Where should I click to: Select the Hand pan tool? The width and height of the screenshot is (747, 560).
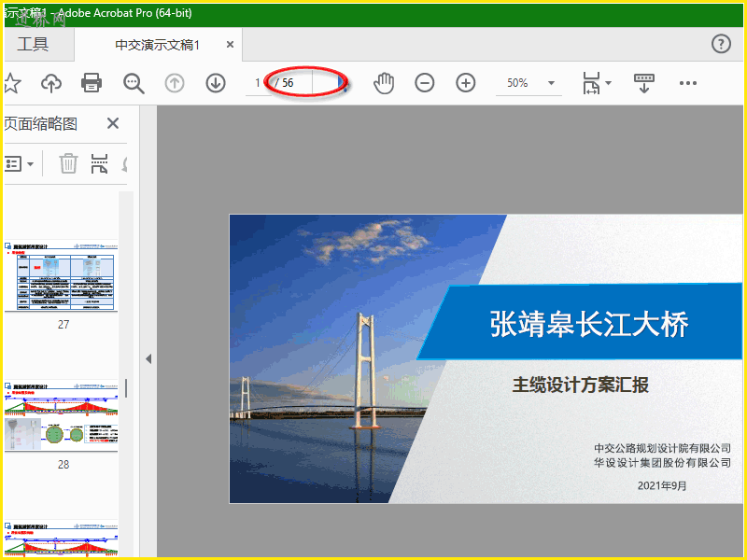(x=384, y=83)
